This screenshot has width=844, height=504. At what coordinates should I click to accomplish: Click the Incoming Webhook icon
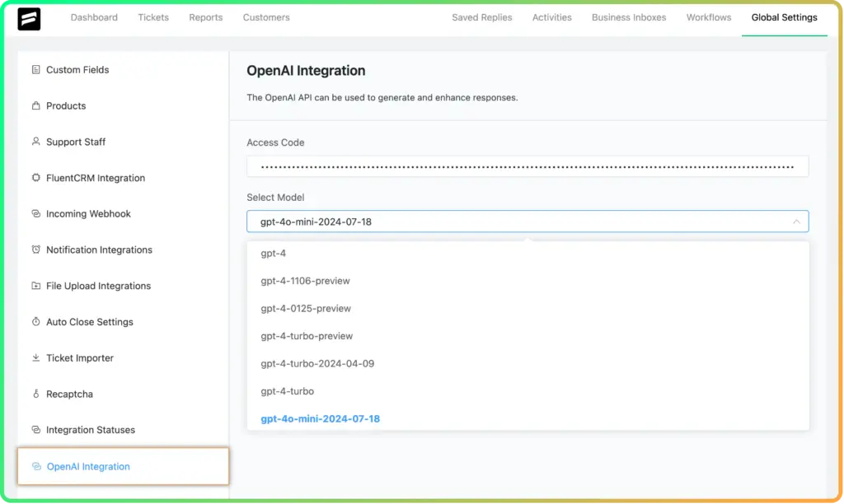click(x=36, y=213)
